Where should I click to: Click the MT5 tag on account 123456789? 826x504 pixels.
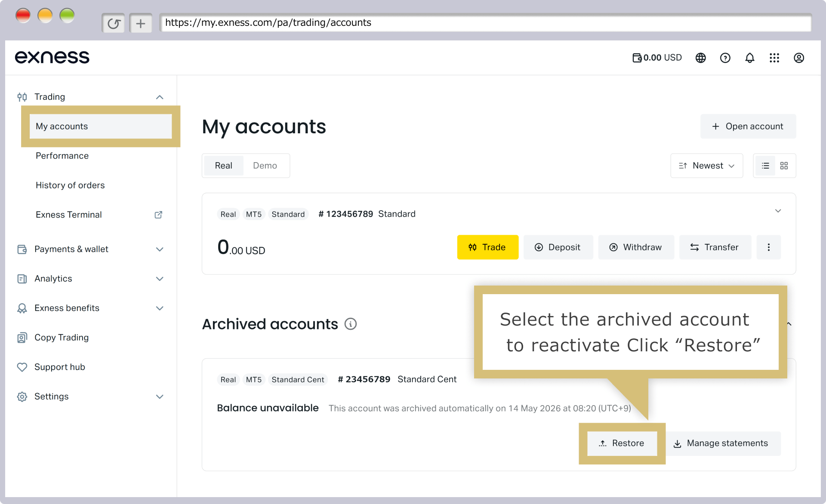[254, 214]
